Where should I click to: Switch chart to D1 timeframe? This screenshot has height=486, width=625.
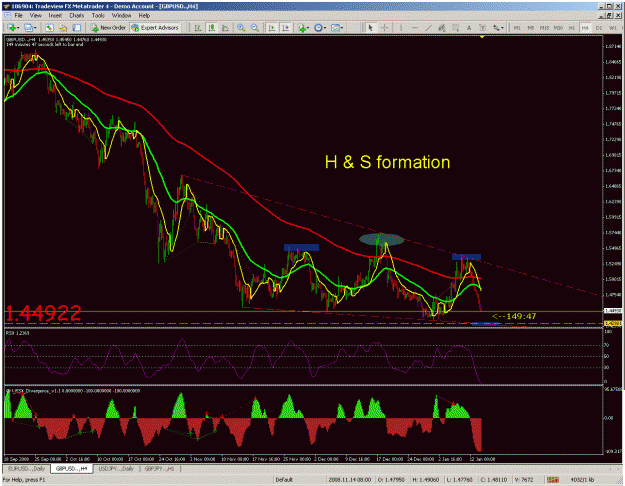[599, 28]
